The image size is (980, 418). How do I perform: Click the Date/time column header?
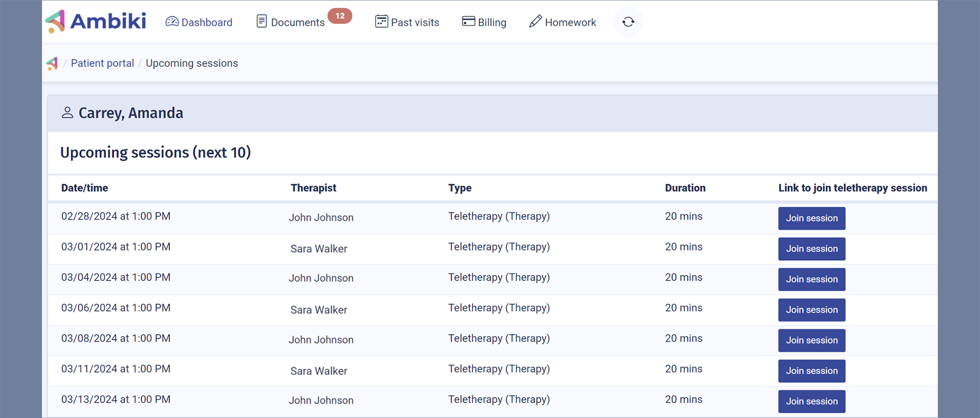pyautogui.click(x=85, y=188)
